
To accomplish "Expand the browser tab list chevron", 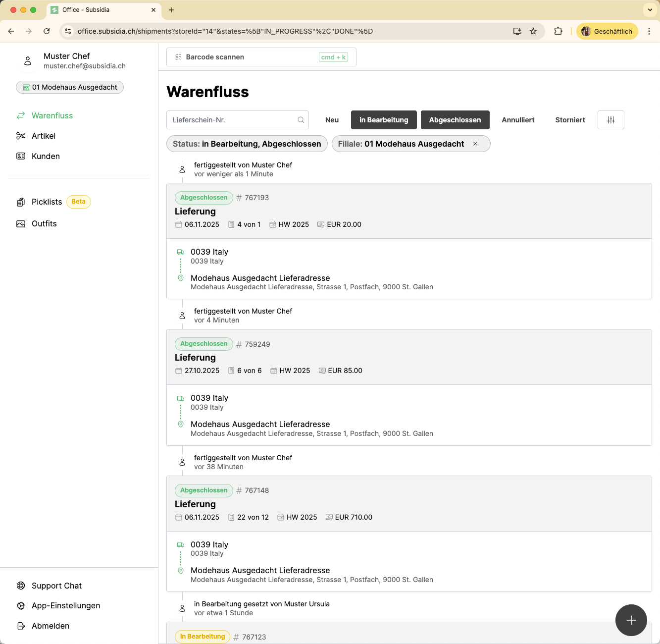I will pyautogui.click(x=650, y=10).
